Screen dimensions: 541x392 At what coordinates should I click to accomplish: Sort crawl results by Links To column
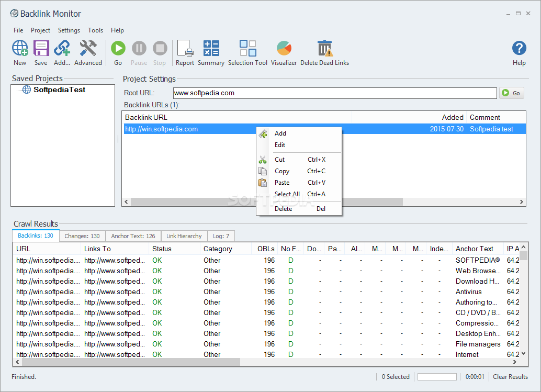click(115, 249)
